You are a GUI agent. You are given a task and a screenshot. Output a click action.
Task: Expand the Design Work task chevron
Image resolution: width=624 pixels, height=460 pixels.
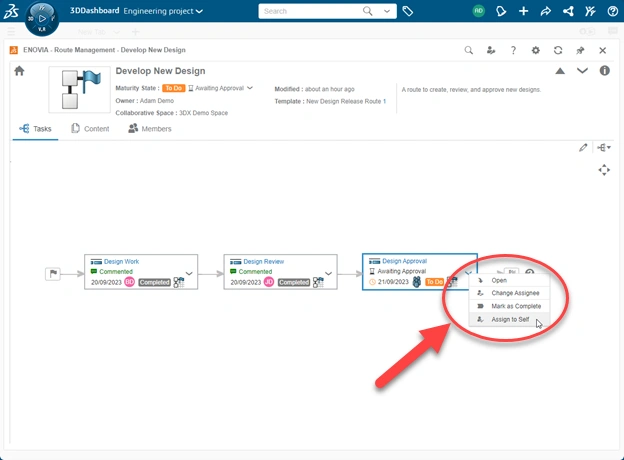click(189, 273)
